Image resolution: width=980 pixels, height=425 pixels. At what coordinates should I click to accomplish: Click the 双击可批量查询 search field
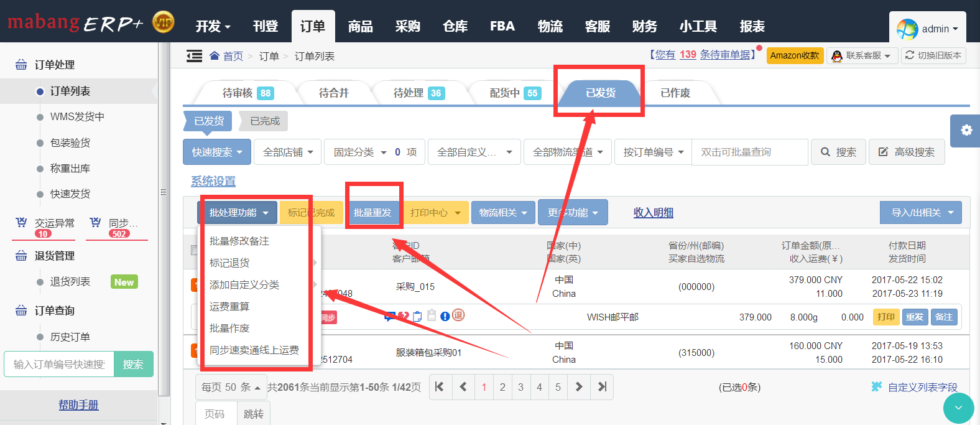750,152
